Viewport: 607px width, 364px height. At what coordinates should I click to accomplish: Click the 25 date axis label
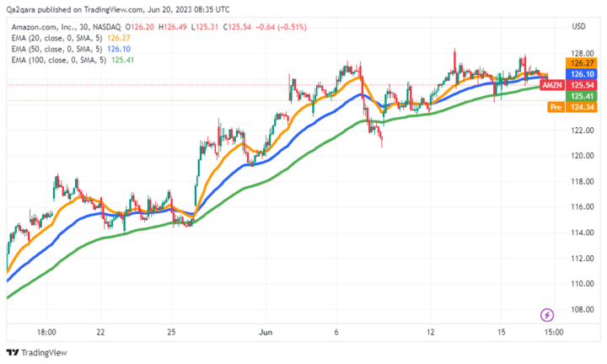[171, 332]
